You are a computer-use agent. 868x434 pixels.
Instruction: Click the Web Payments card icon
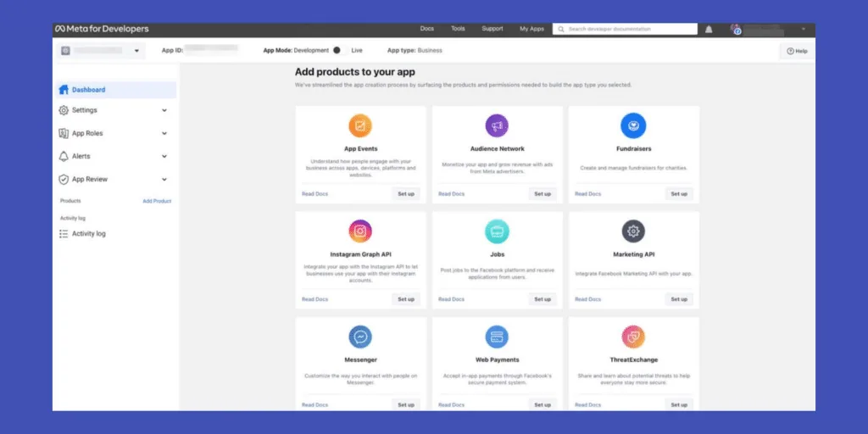pyautogui.click(x=497, y=337)
